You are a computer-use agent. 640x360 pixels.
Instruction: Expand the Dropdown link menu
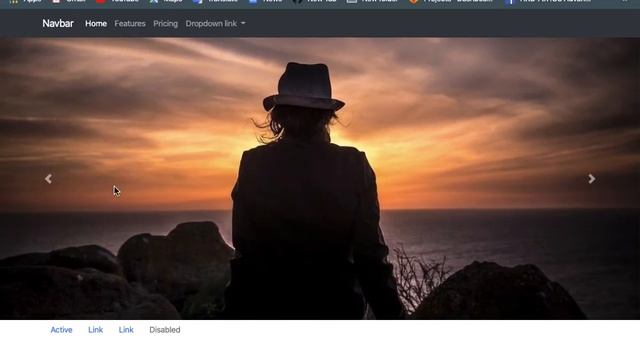[216, 24]
